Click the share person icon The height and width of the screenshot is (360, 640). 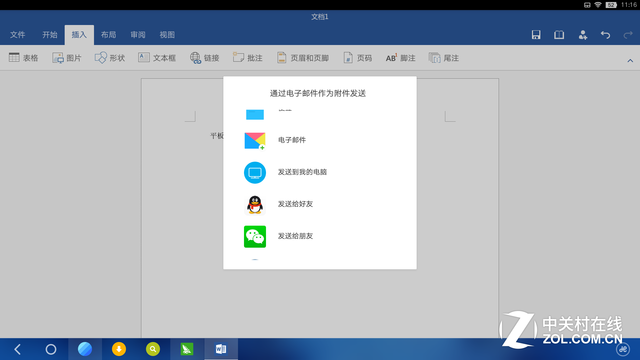click(x=582, y=35)
